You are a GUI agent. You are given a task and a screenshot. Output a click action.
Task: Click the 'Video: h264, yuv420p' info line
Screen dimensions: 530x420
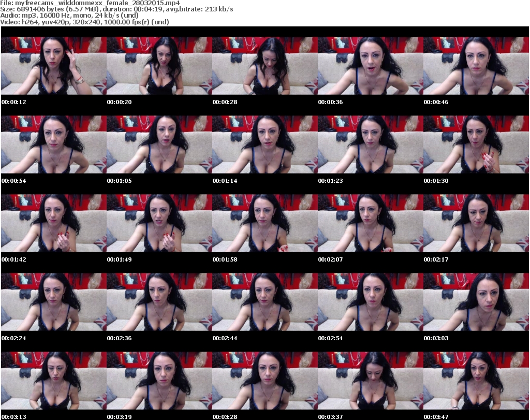tap(84, 22)
